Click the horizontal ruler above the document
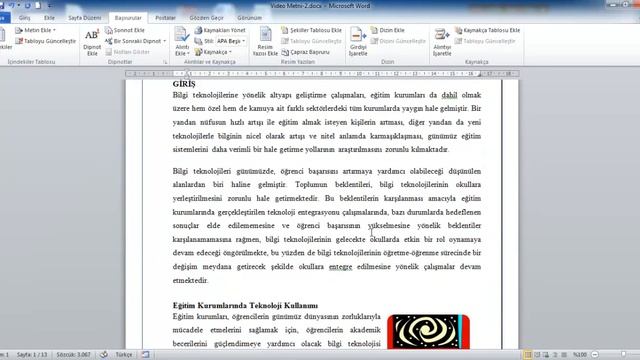The width and height of the screenshot is (640, 360). pyautogui.click(x=322, y=73)
